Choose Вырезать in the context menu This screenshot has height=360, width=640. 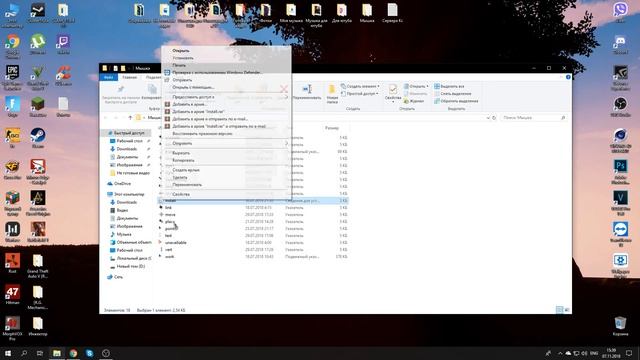(181, 153)
